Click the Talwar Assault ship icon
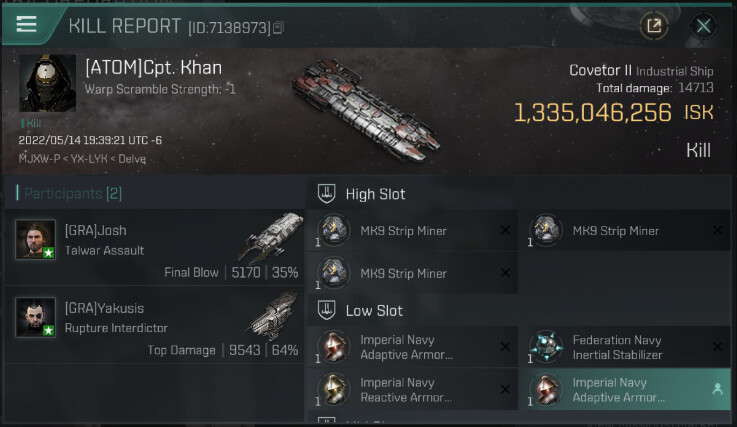 [271, 237]
